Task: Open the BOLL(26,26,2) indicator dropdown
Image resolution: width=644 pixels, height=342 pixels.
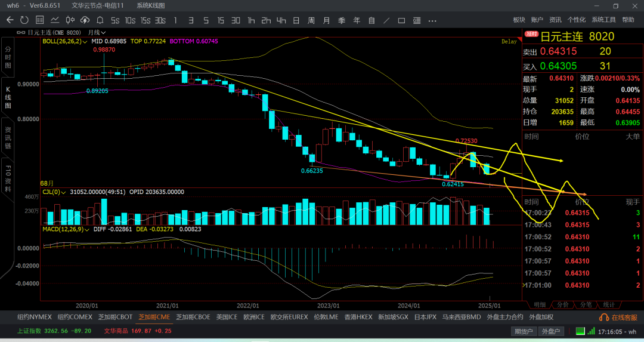Action: (x=66, y=42)
